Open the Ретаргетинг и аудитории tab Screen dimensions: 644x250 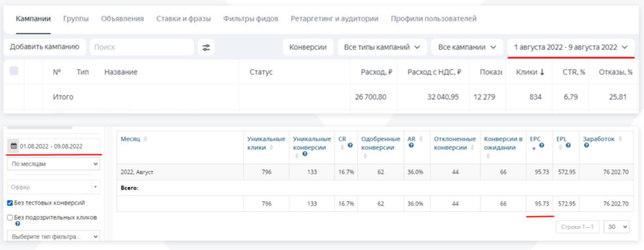[x=335, y=18]
